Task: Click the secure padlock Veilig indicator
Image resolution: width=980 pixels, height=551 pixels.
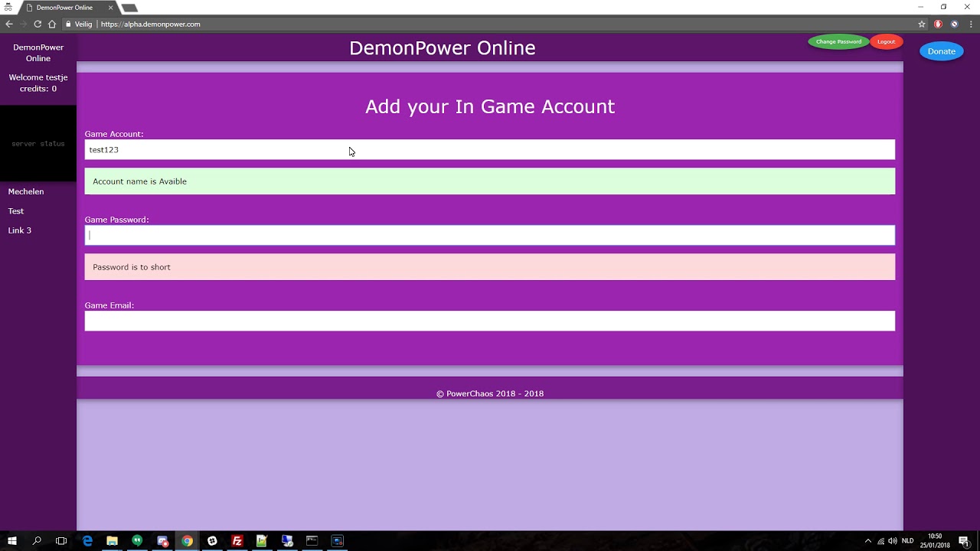Action: click(79, 24)
